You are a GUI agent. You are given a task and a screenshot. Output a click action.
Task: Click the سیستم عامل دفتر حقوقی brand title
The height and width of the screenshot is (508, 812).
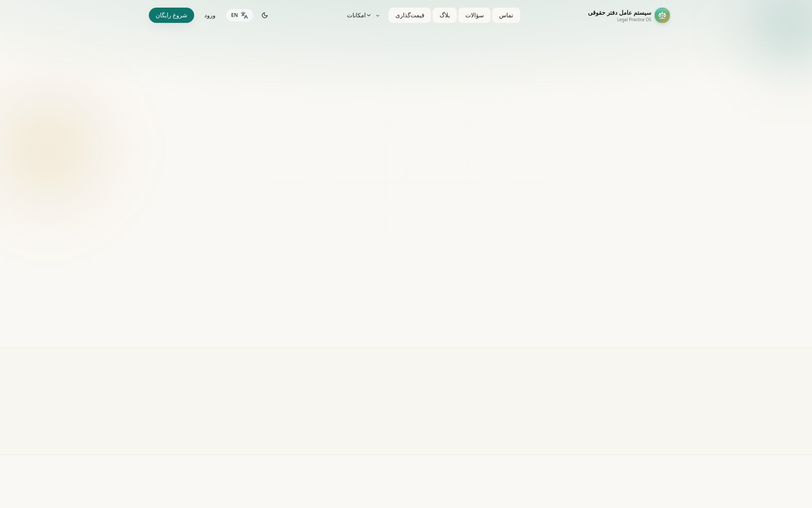pyautogui.click(x=619, y=13)
